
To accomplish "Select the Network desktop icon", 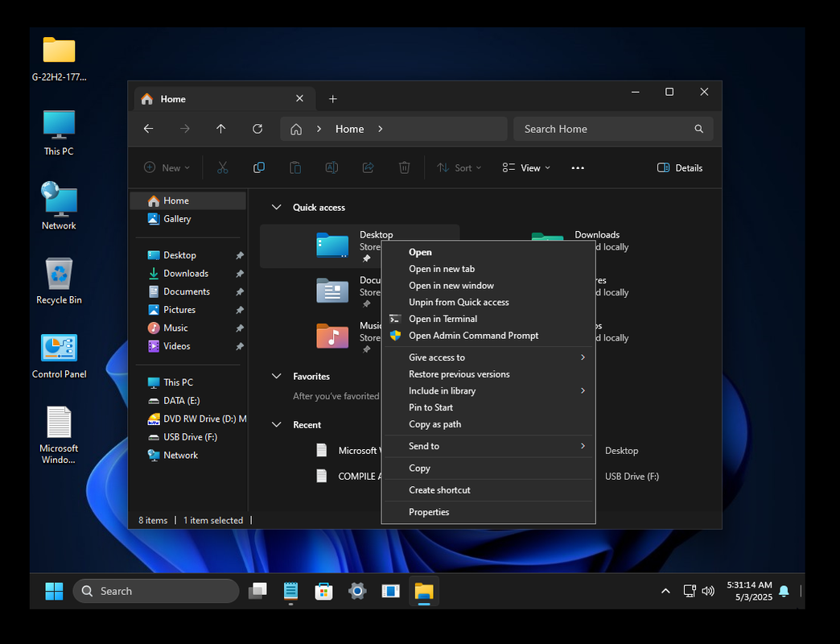I will tap(59, 206).
